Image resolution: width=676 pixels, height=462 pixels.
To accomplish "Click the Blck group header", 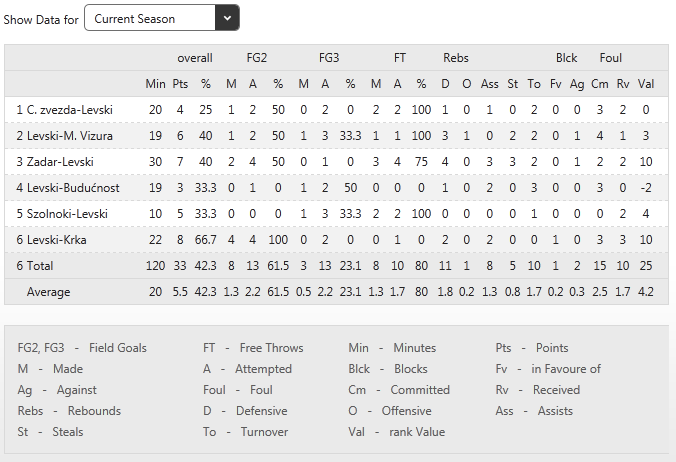I will pyautogui.click(x=566, y=58).
